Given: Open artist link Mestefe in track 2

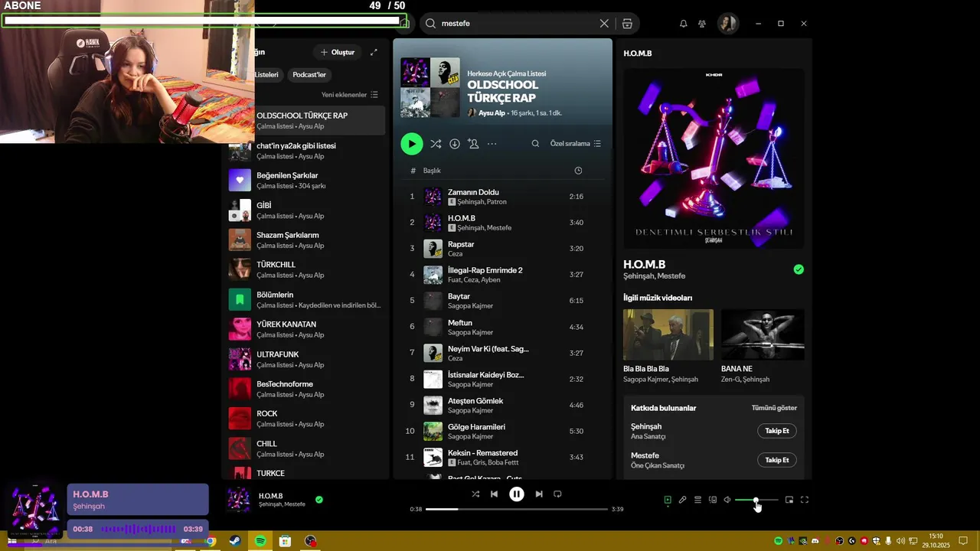Looking at the screenshot, I should coord(499,228).
